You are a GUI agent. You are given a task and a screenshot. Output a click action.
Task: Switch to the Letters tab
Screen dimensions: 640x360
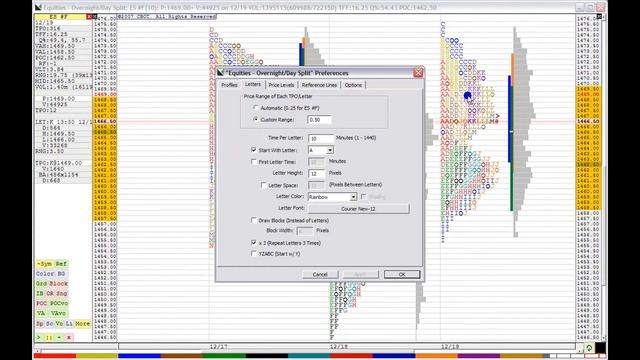[253, 84]
